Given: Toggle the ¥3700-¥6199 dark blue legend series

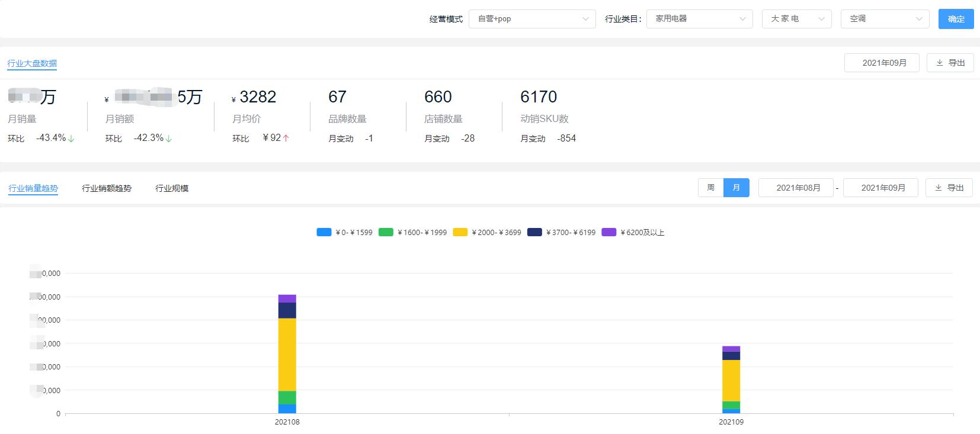Looking at the screenshot, I should point(534,233).
